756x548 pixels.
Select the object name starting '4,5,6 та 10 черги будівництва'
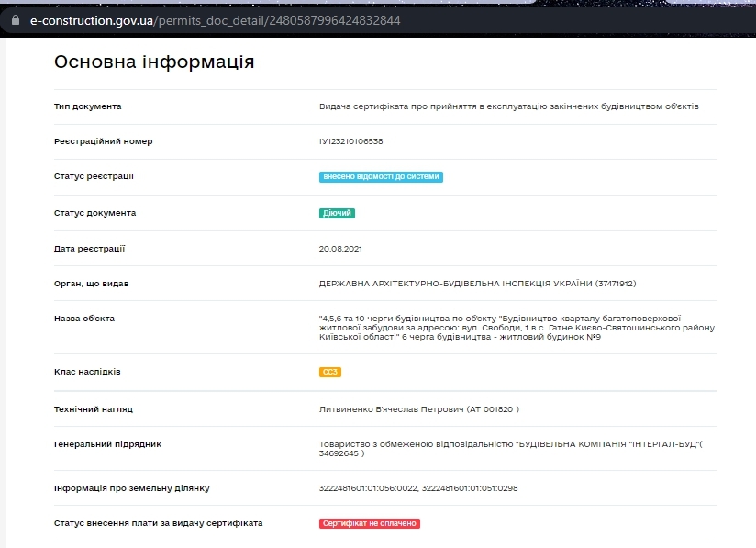click(517, 328)
